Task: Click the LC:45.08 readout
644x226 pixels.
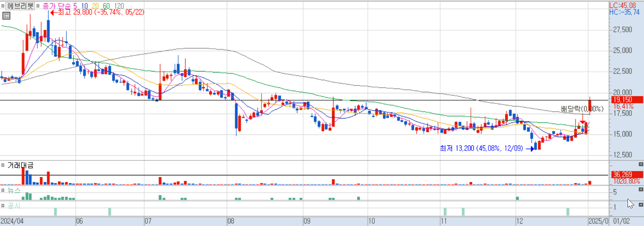Action: click(623, 5)
